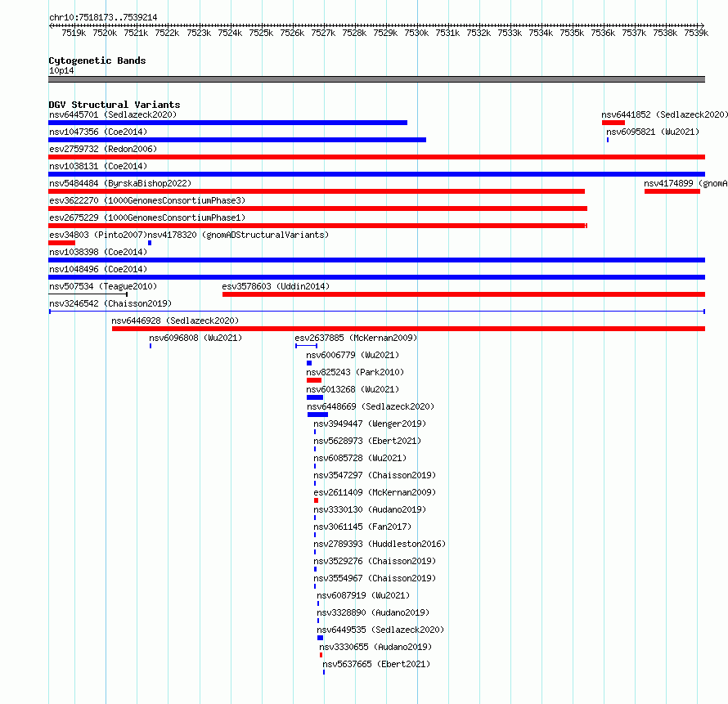Click nsv1038398 (Coe2014) variant label
The width and height of the screenshot is (728, 704).
click(98, 252)
